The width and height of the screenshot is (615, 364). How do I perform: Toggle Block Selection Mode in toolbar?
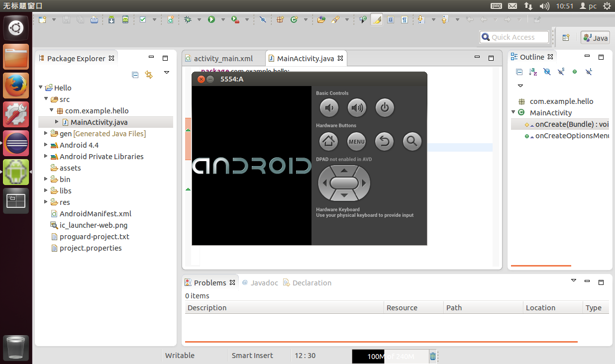[x=391, y=20]
